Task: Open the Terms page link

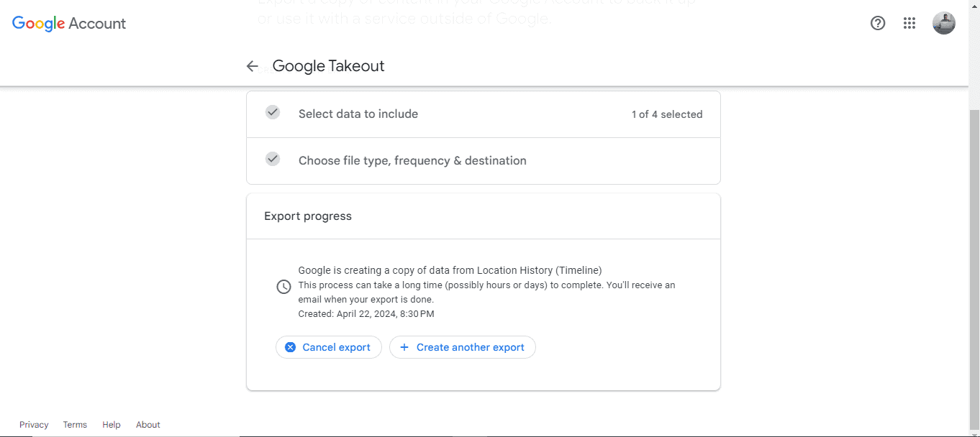Action: pyautogui.click(x=74, y=424)
